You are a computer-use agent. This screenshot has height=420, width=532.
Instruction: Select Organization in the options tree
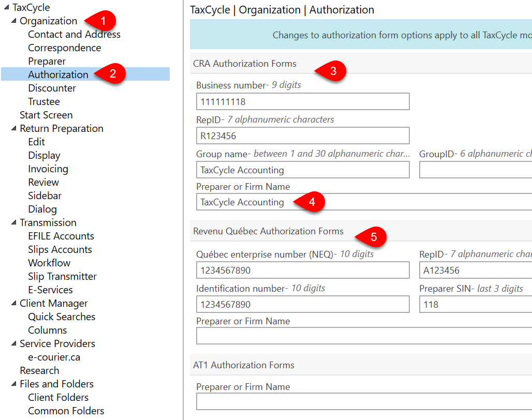coord(49,21)
